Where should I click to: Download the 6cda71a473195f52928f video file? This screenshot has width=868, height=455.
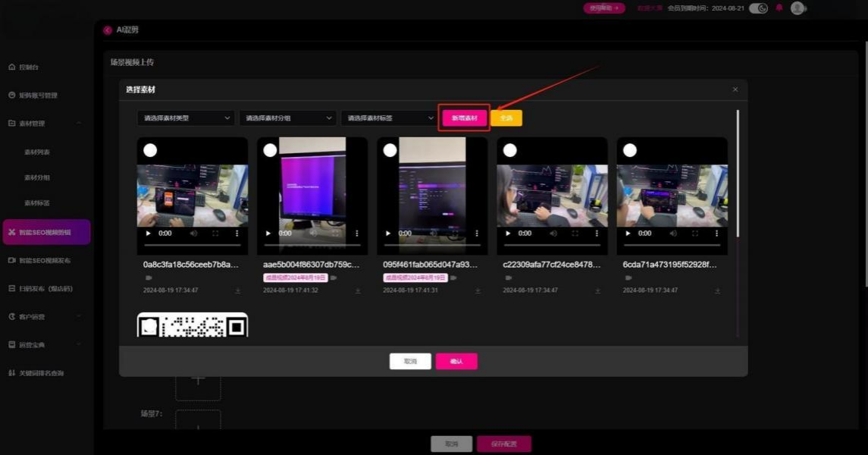point(717,290)
